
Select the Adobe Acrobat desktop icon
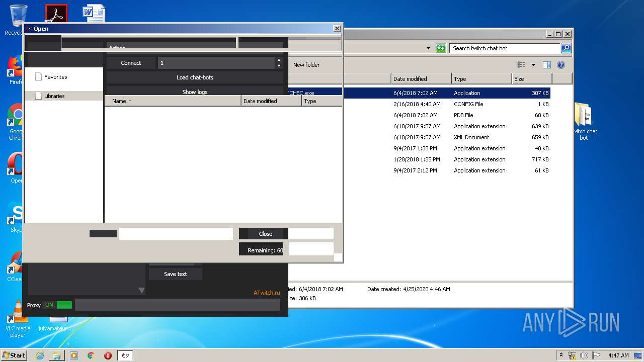[x=56, y=14]
